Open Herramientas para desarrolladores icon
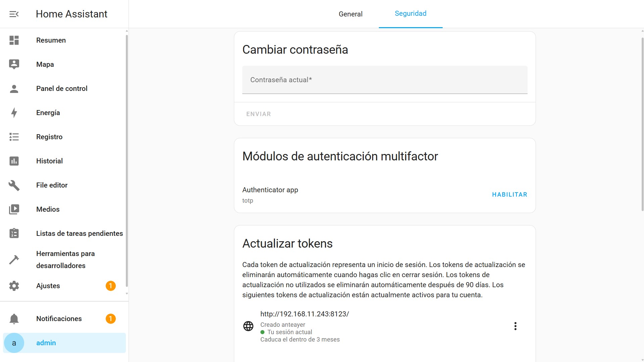 pyautogui.click(x=13, y=259)
